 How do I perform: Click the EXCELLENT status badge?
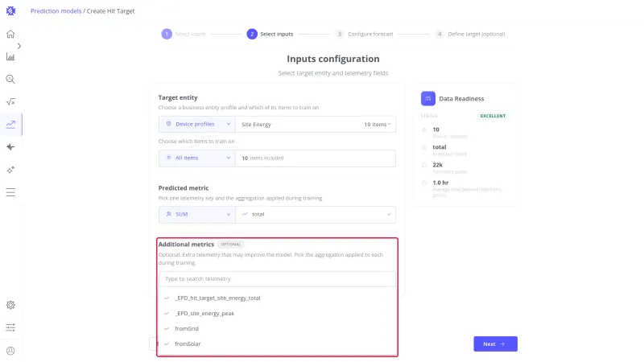coord(493,116)
